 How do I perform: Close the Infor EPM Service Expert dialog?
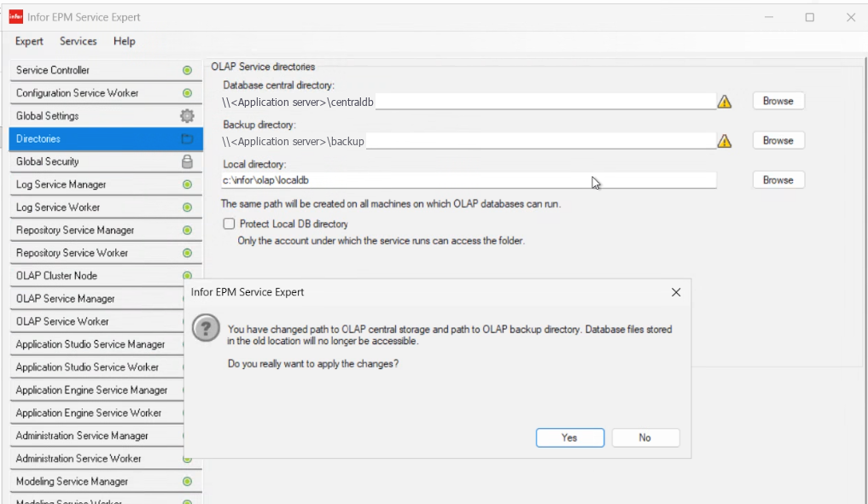[x=676, y=292]
